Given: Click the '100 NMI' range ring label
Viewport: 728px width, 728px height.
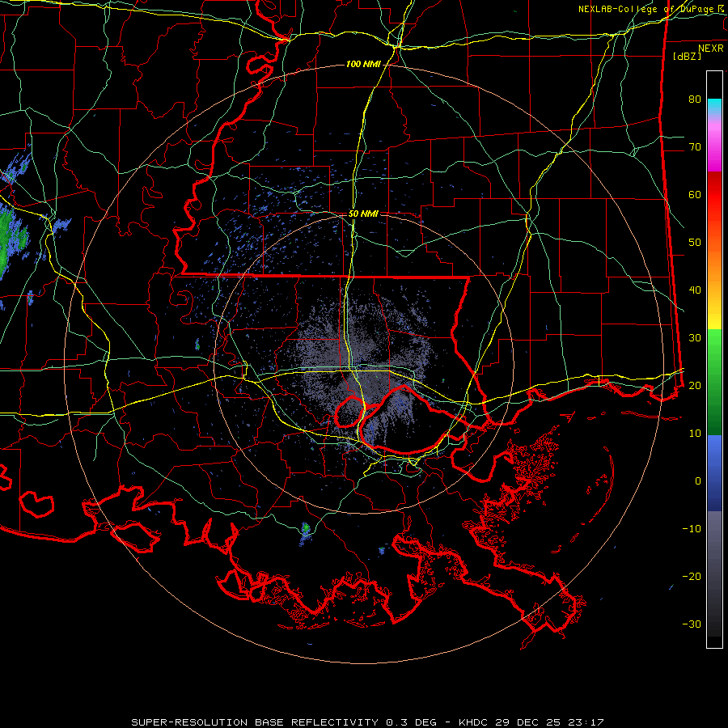Looking at the screenshot, I should point(363,64).
